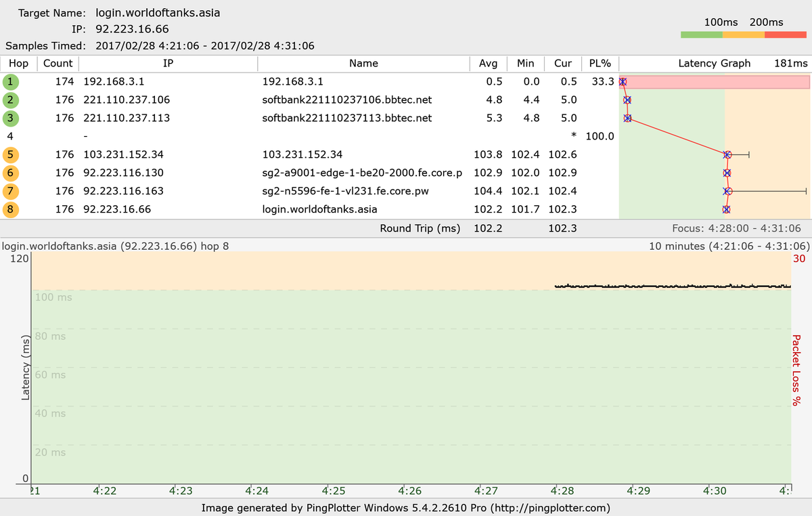Image resolution: width=812 pixels, height=516 pixels.
Task: Click the 100 ms gridline label
Action: click(x=53, y=297)
